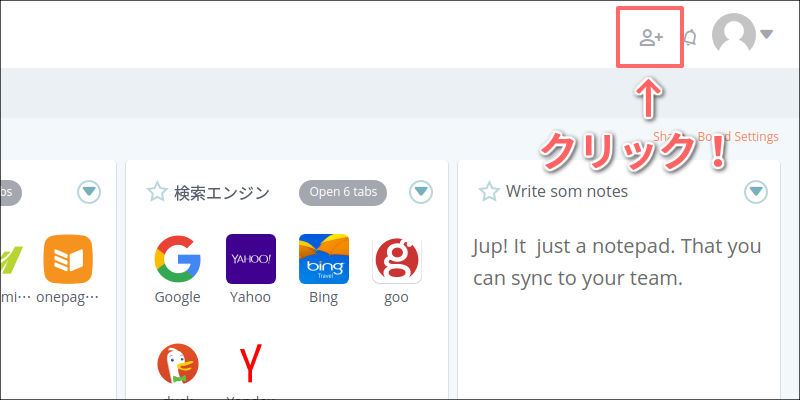The image size is (800, 400).
Task: Click the goo label text
Action: pos(396,298)
